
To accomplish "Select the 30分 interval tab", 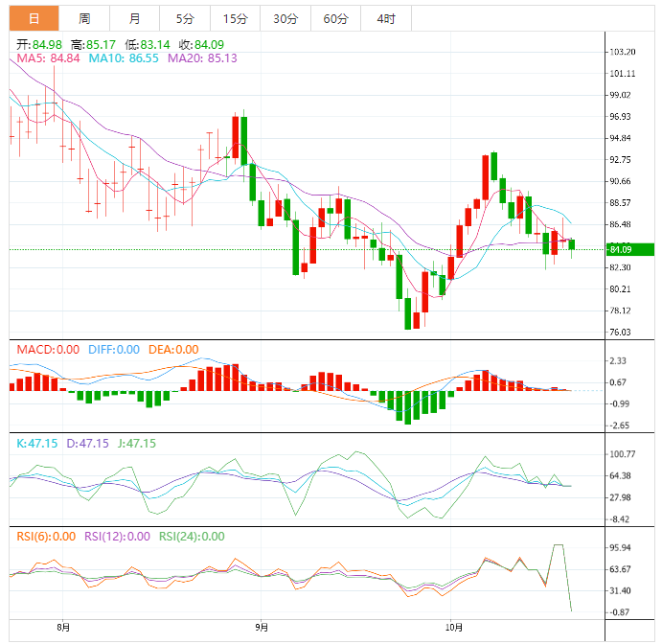I will tap(285, 18).
